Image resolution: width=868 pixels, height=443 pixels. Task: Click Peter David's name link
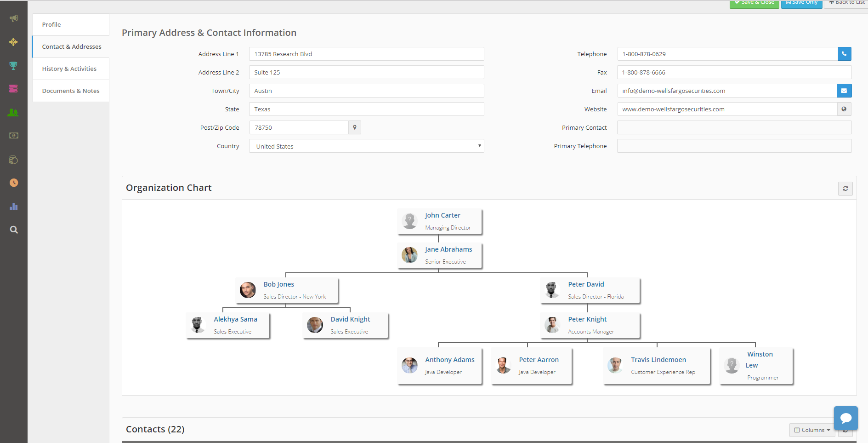point(586,284)
